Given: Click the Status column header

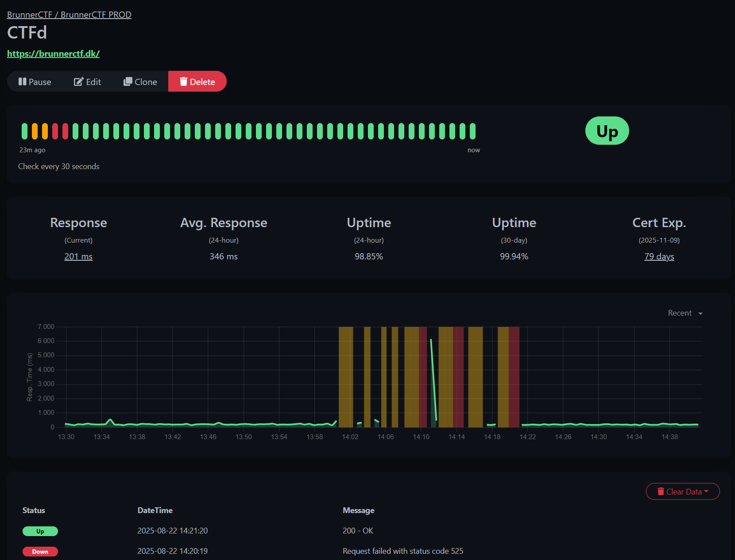Looking at the screenshot, I should pyautogui.click(x=34, y=510).
